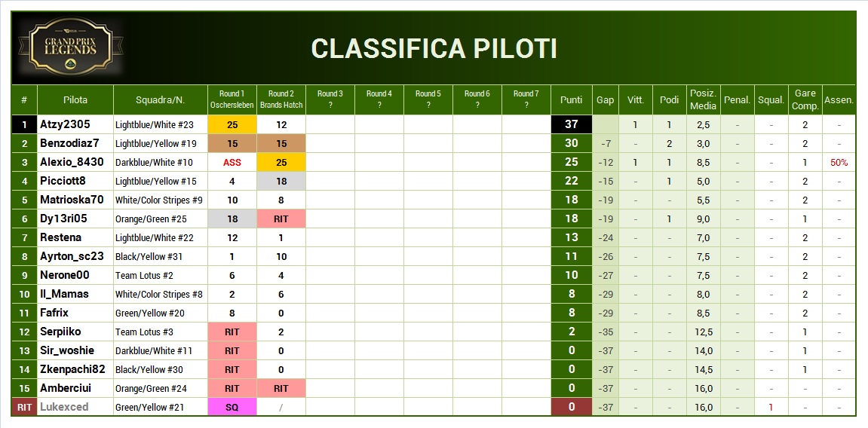The width and height of the screenshot is (868, 428).
Task: Click the red ASS cell for Alexio_8430
Action: (x=232, y=163)
